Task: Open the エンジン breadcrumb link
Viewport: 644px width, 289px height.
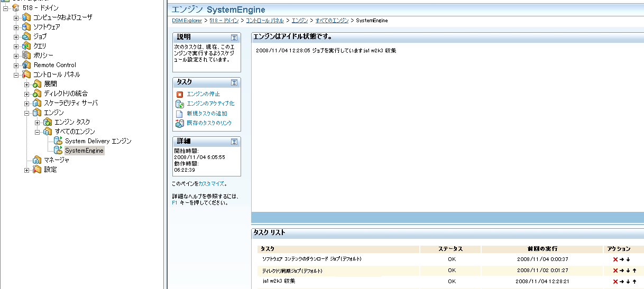Action: coord(300,21)
